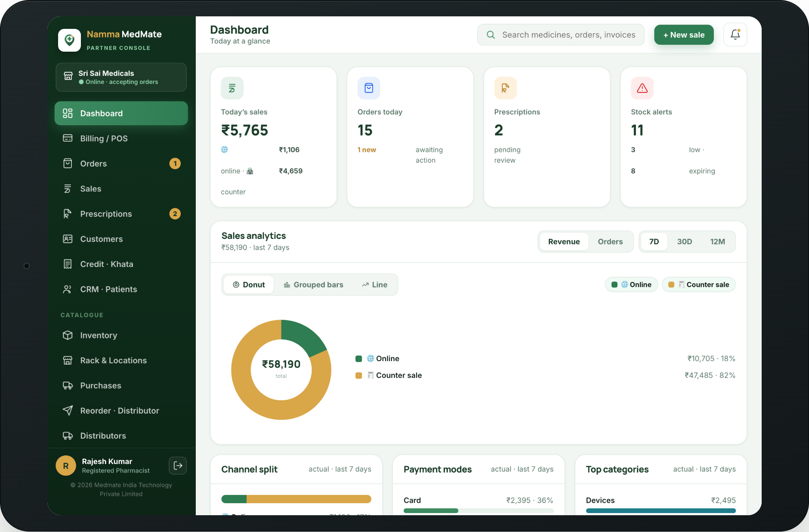809x532 pixels.
Task: Switch to the Grouped bars chart
Action: (x=313, y=285)
